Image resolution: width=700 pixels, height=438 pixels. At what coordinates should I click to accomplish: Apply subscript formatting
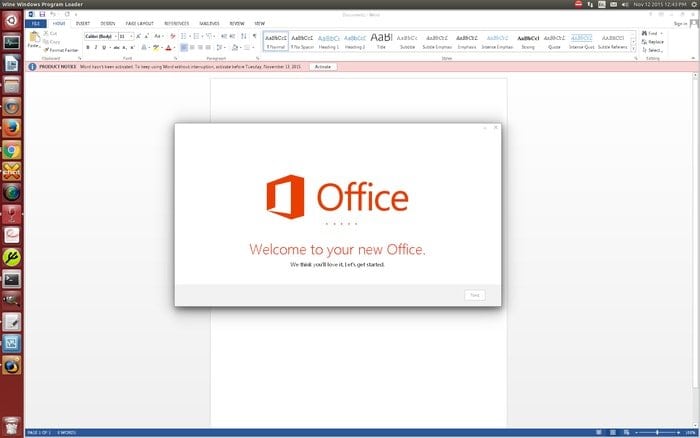click(x=125, y=47)
